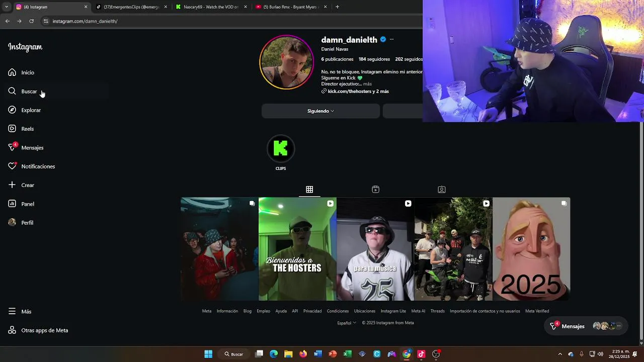Open the Privacidad footer link
644x362 pixels.
pyautogui.click(x=312, y=311)
